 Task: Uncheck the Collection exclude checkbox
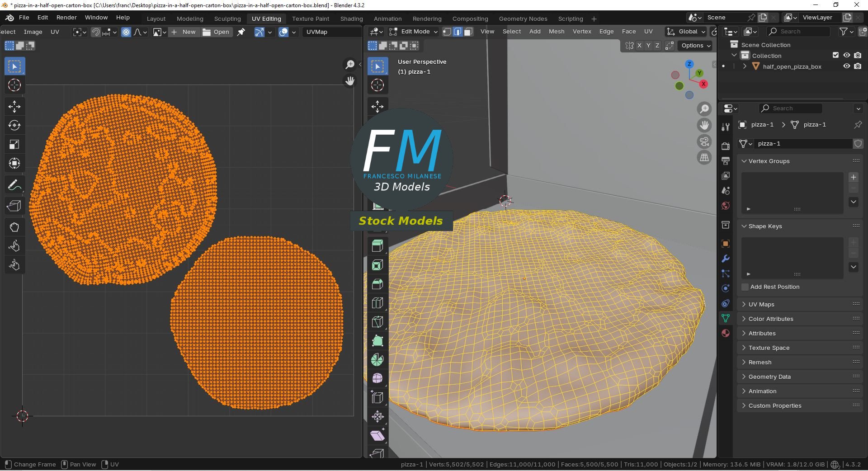click(835, 55)
